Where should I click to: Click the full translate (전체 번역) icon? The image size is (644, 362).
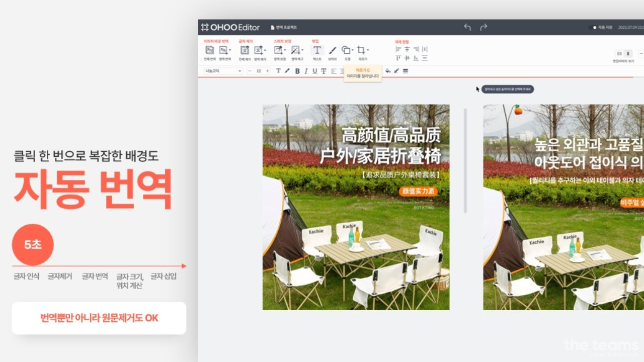(209, 50)
